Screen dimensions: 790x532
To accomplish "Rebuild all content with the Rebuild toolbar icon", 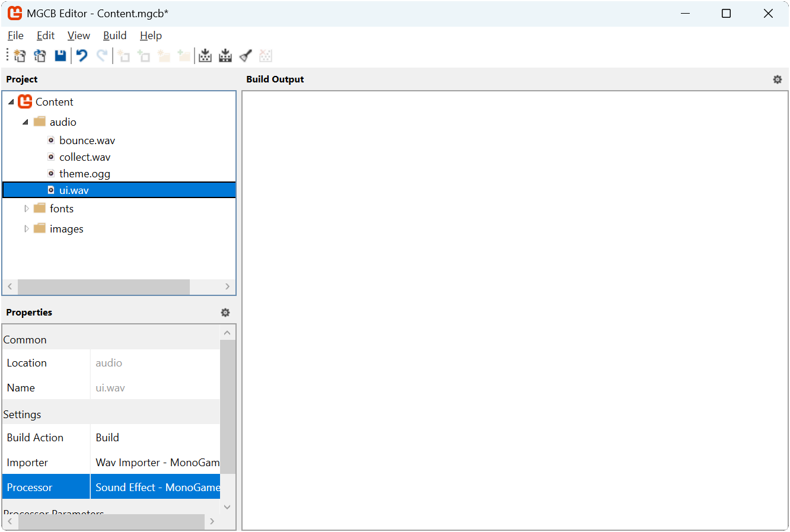I will pos(225,55).
